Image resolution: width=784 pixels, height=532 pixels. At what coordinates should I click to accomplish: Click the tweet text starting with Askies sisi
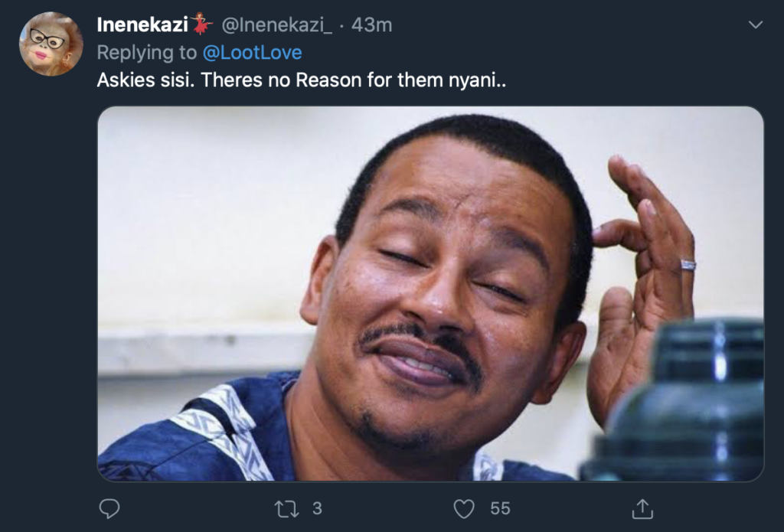(302, 80)
